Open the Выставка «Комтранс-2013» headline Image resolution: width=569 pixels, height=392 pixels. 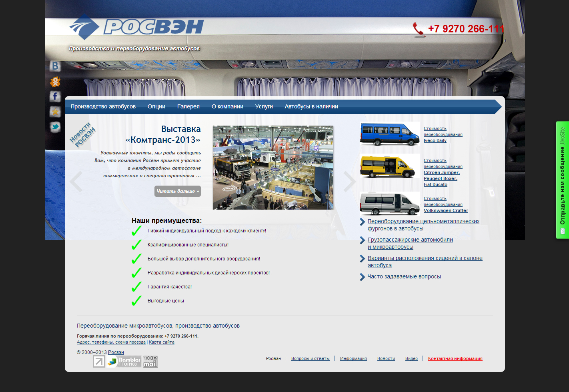tap(163, 134)
